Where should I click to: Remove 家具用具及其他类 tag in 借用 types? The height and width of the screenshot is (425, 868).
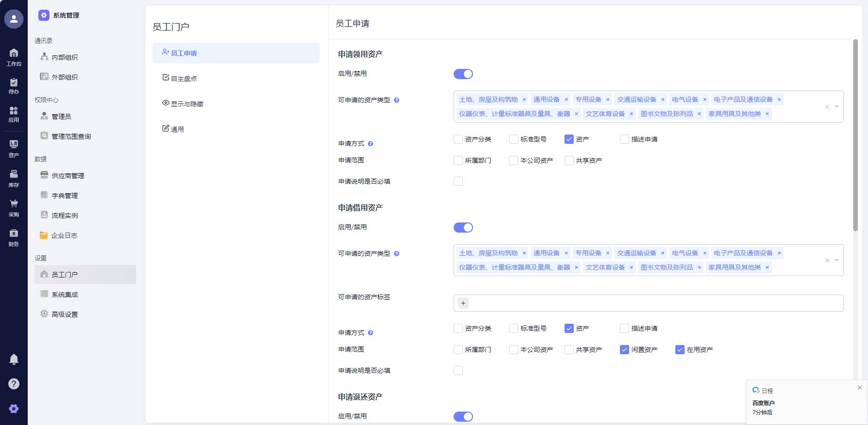767,267
